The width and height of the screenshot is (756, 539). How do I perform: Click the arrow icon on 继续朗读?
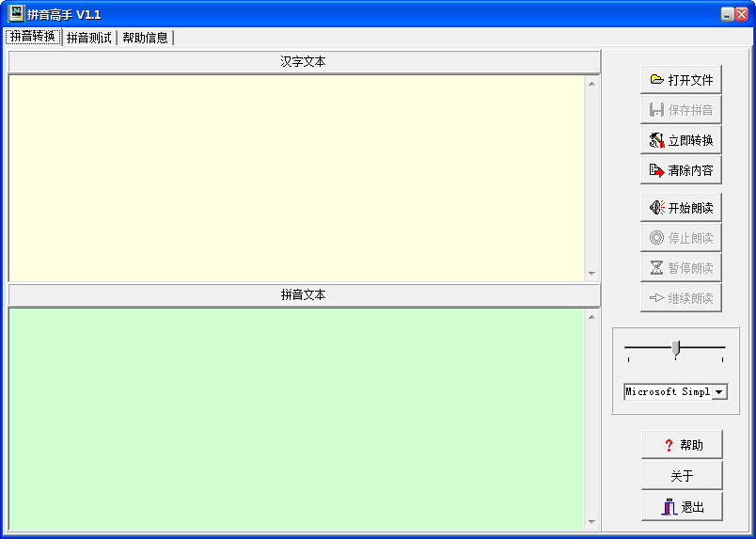tap(656, 298)
